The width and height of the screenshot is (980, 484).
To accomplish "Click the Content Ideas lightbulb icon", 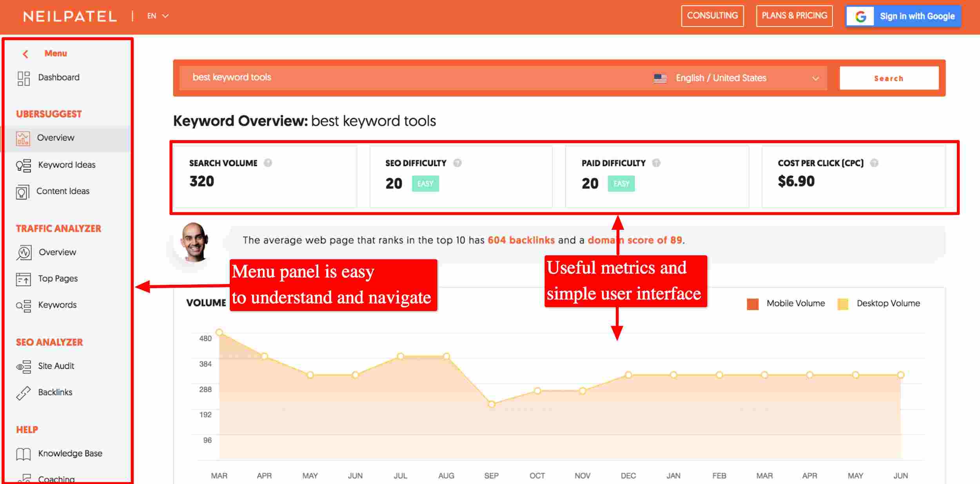I will tap(22, 192).
